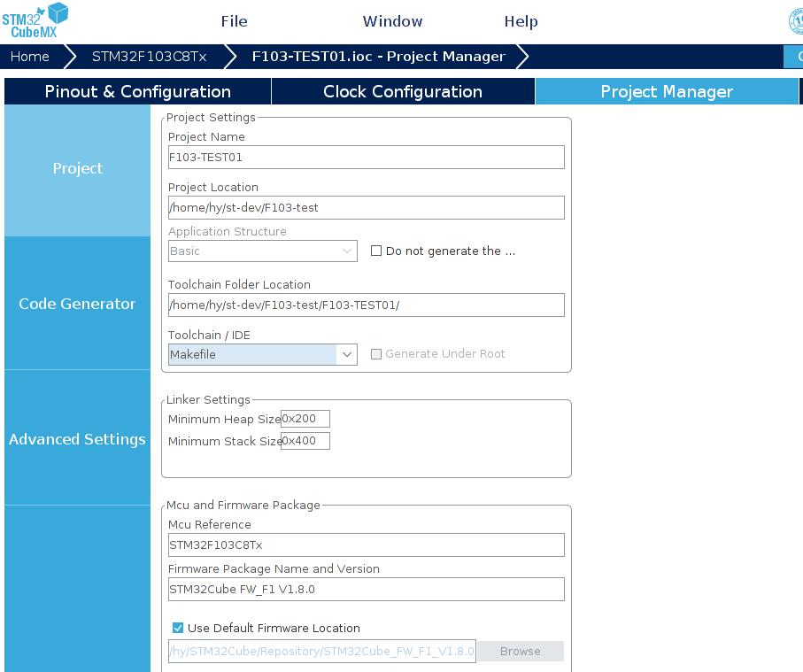Edit Minimum Stack Size value 0x400
This screenshot has width=803, height=672.
click(305, 441)
